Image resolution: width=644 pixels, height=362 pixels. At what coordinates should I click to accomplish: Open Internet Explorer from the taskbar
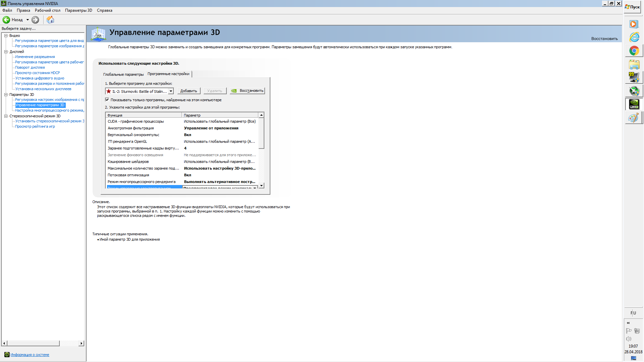(x=634, y=37)
